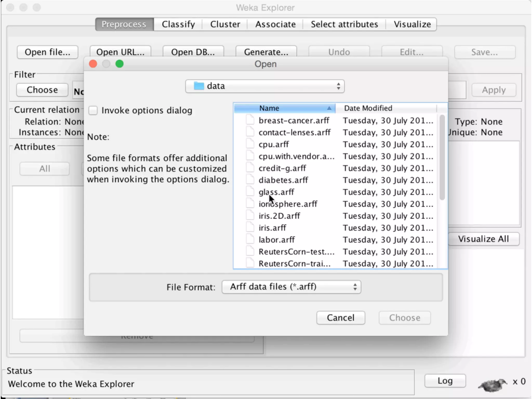Click the file icon beside credit-g.arff

coord(250,168)
